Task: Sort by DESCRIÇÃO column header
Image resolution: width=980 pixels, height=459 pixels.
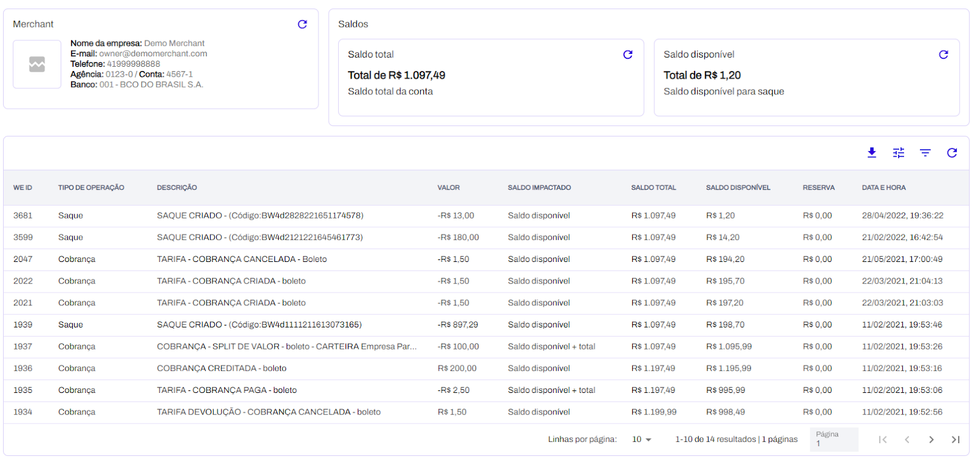Action: point(177,188)
